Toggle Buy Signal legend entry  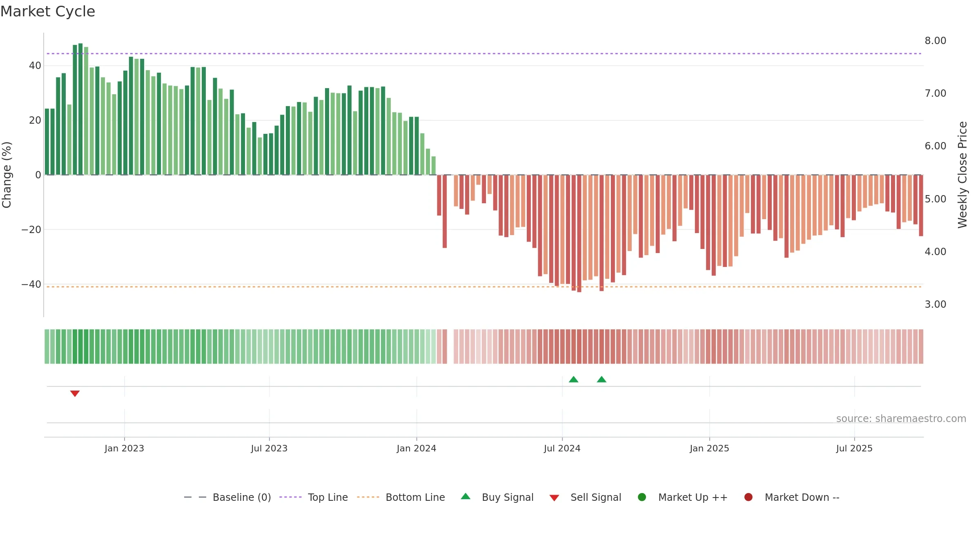coord(497,497)
